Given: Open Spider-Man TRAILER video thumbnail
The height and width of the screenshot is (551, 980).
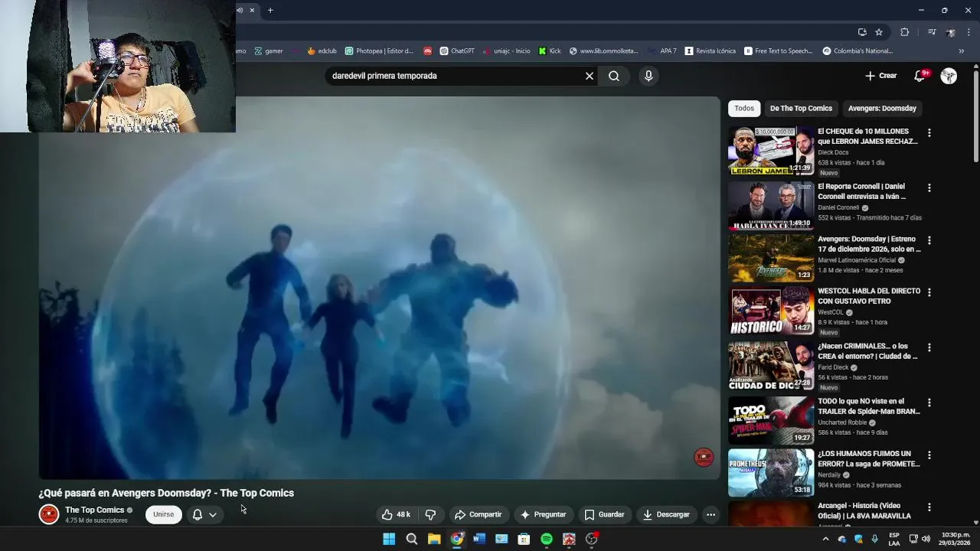Looking at the screenshot, I should pos(771,420).
